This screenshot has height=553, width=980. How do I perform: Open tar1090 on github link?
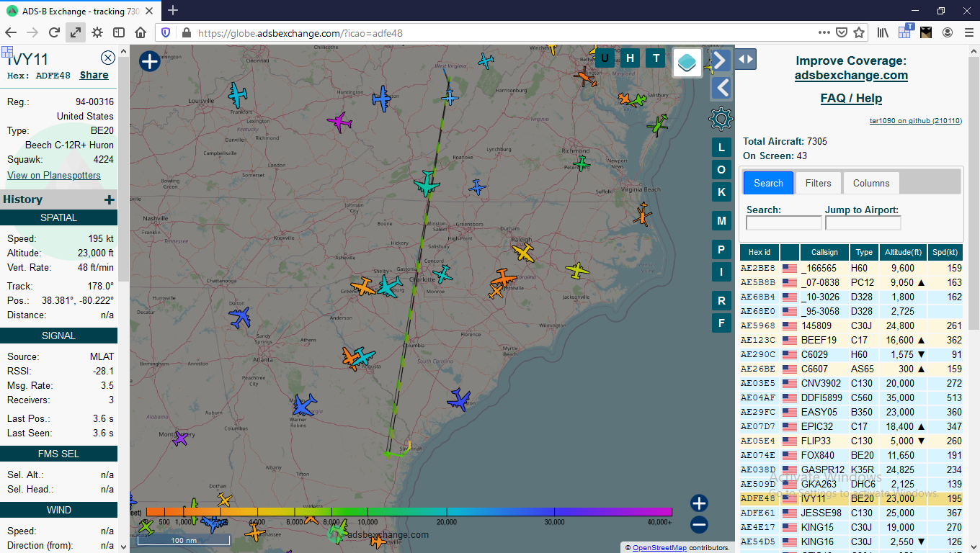click(915, 121)
